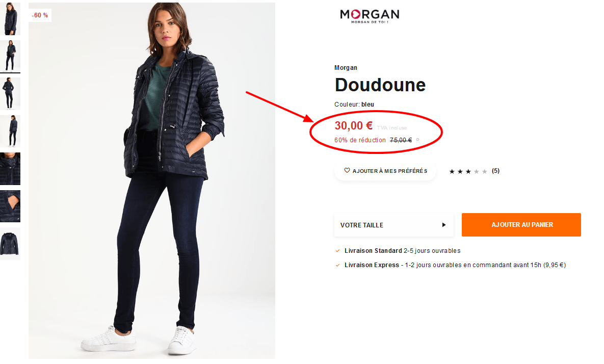The image size is (604, 364).
Task: Click the 'Morgan' brand name above the title
Action: [346, 67]
